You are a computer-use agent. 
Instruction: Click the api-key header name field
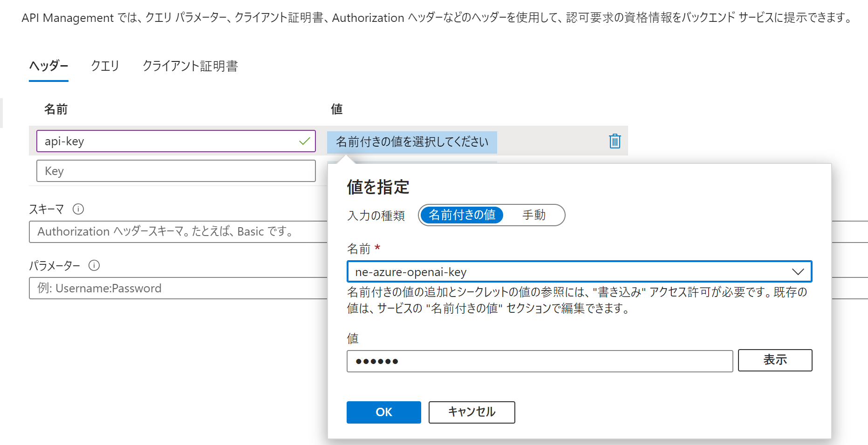click(168, 141)
